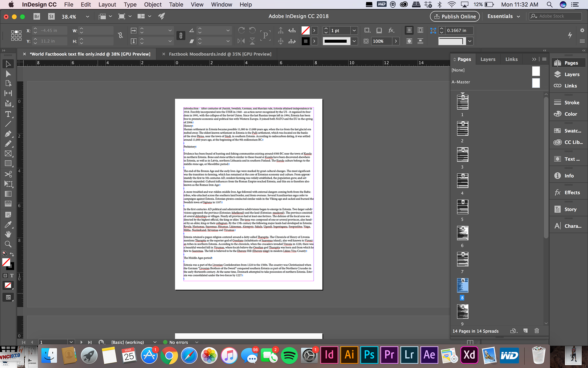The width and height of the screenshot is (588, 368).
Task: Select the Zoom tool
Action: [x=8, y=244]
